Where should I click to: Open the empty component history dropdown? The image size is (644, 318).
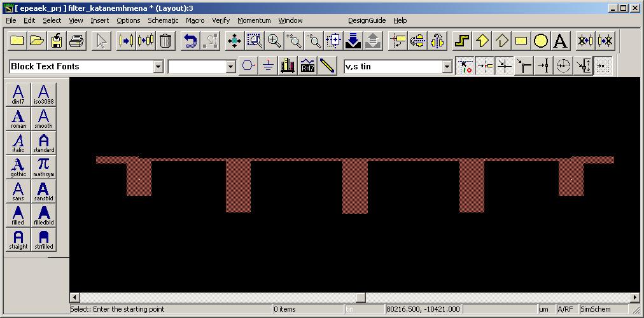point(230,67)
